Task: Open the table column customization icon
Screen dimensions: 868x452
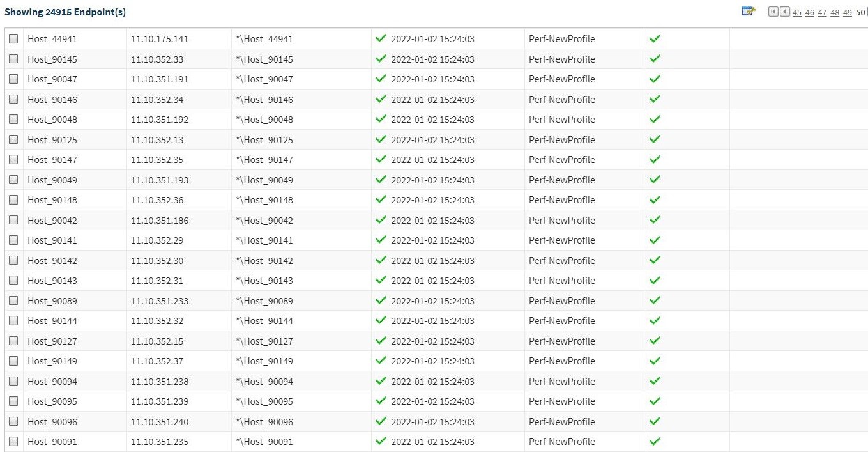Action: pos(748,12)
